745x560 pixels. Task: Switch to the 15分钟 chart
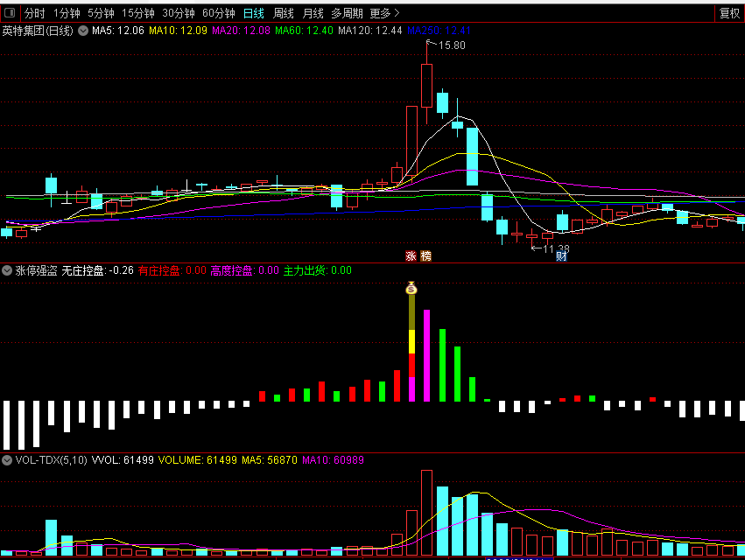138,13
